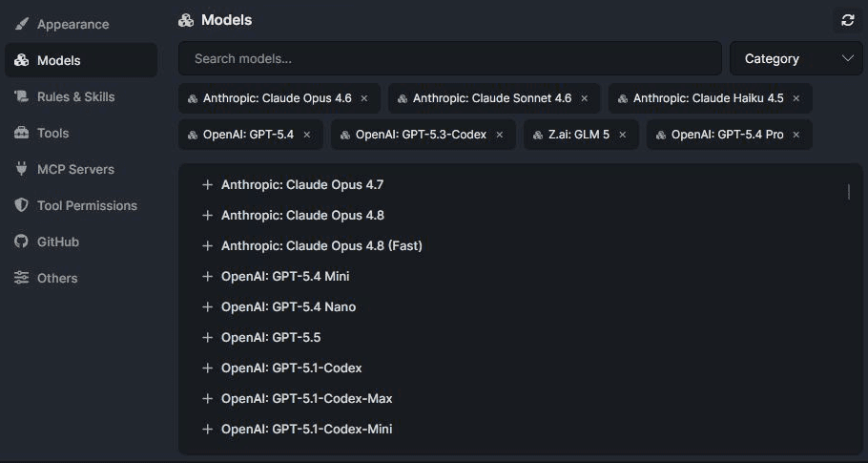The width and height of the screenshot is (868, 463).
Task: Focus the Search models field
Action: 450,58
